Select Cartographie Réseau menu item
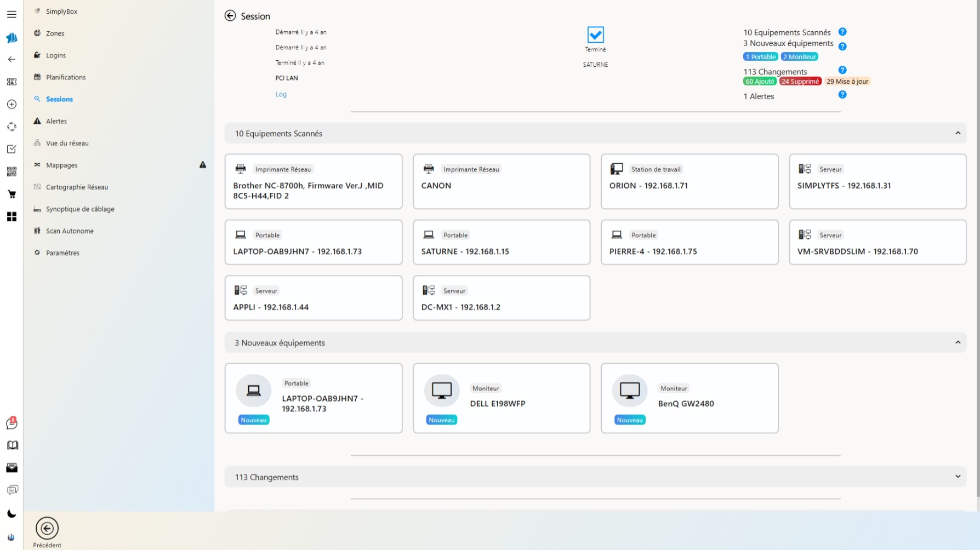 [77, 187]
